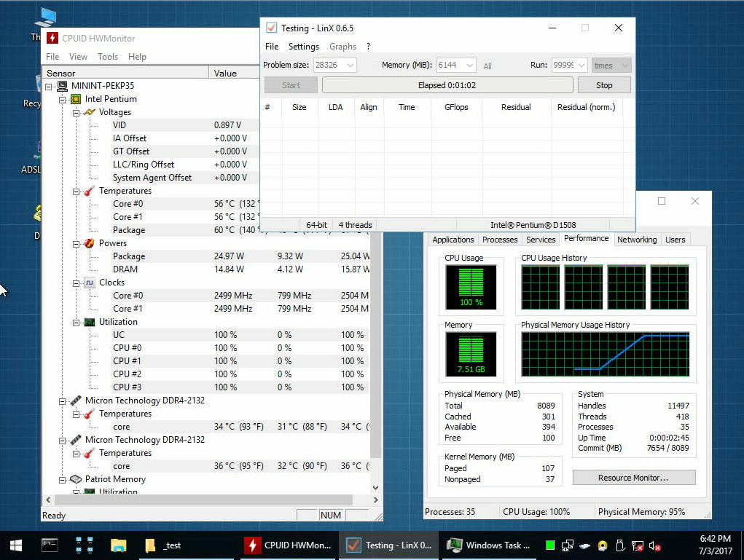
Task: Click the Residual (norm.) column header in LinX
Action: 587,107
